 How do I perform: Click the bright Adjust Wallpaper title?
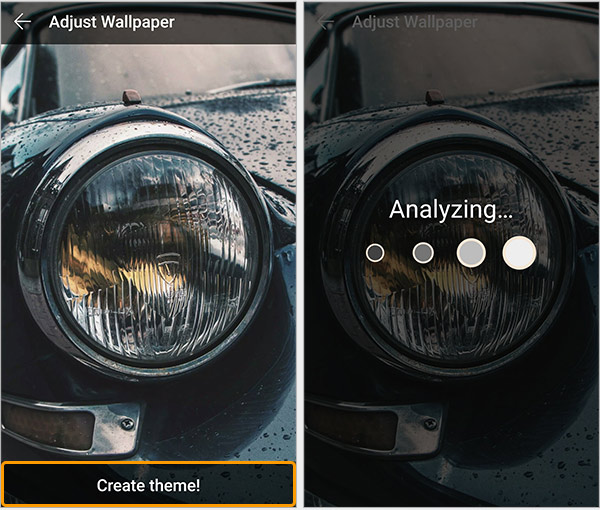point(112,22)
